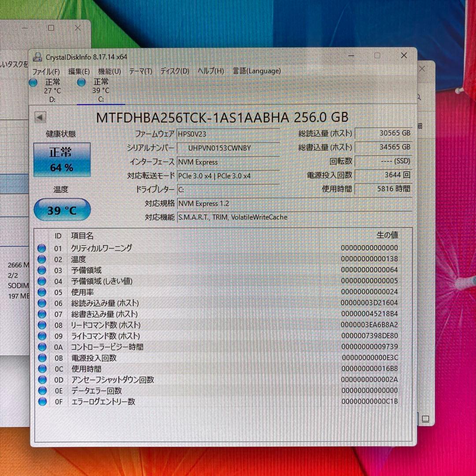Click the previous disk arrow button

pyautogui.click(x=40, y=117)
